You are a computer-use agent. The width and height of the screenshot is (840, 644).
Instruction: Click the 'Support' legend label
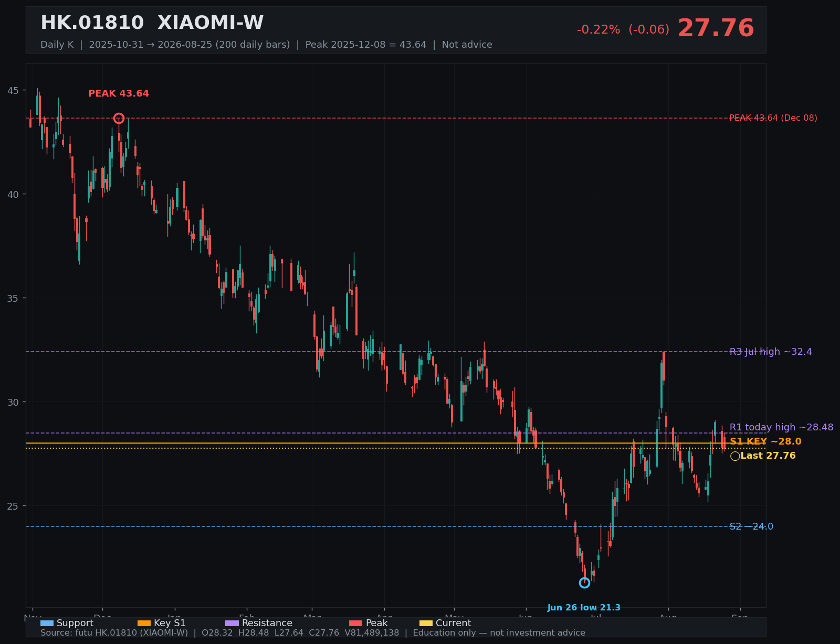point(75,623)
